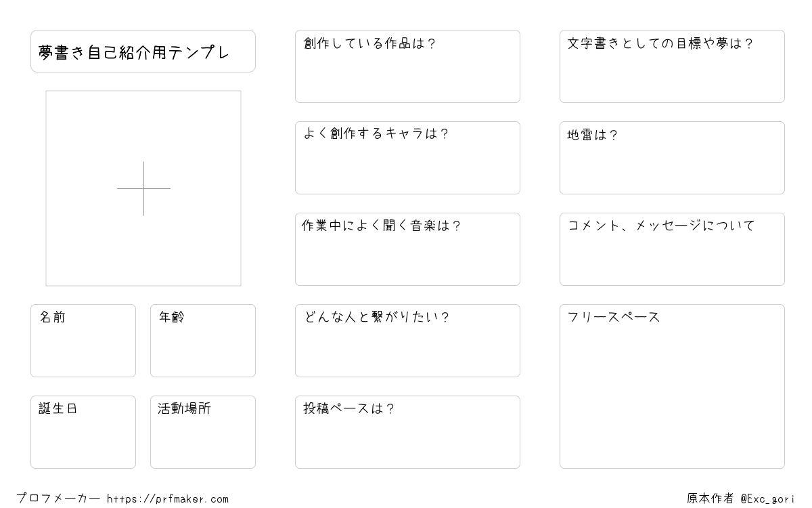Click the 活動場所 activity place box
The width and height of the screenshot is (812, 508).
tap(203, 432)
